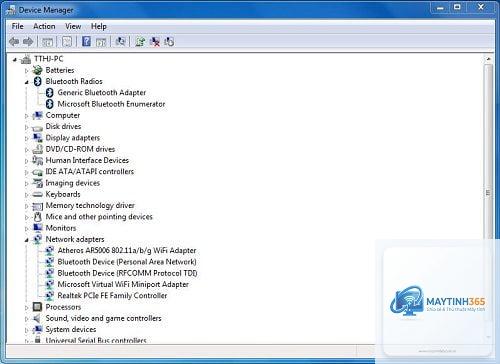Select "Realtek PCIe FE Family Controller" label
This screenshot has width=500, height=364.
[x=112, y=295]
